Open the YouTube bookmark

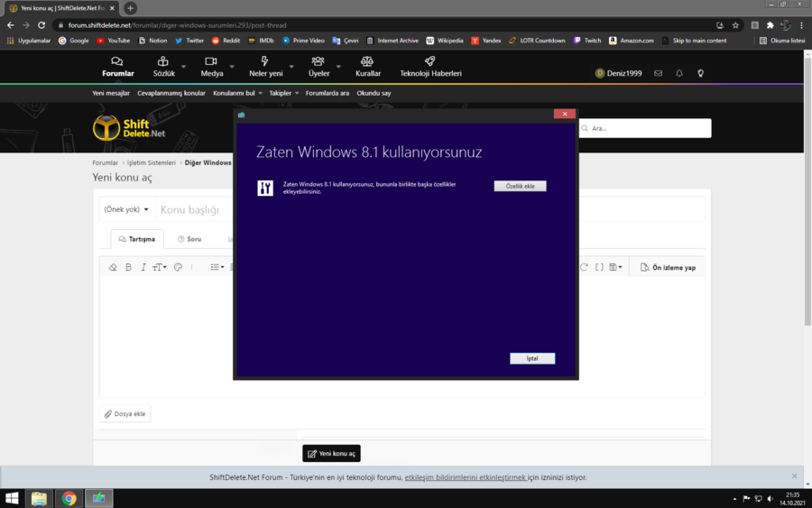coord(113,41)
